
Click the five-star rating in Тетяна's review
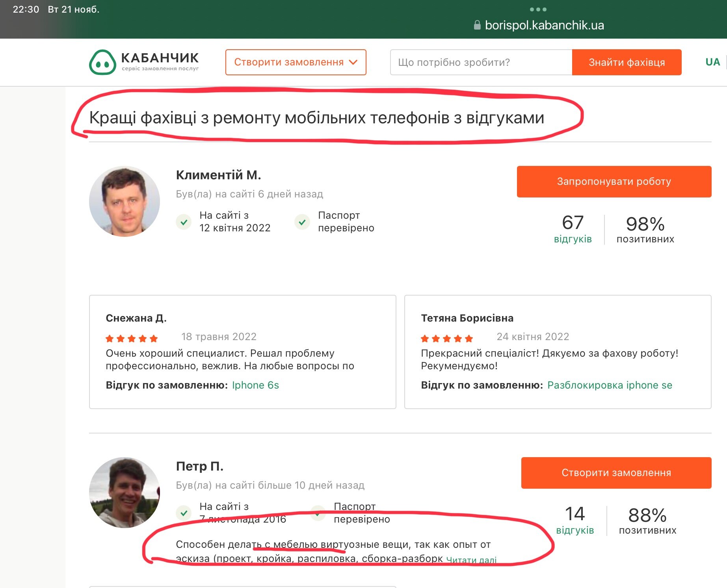(x=447, y=338)
